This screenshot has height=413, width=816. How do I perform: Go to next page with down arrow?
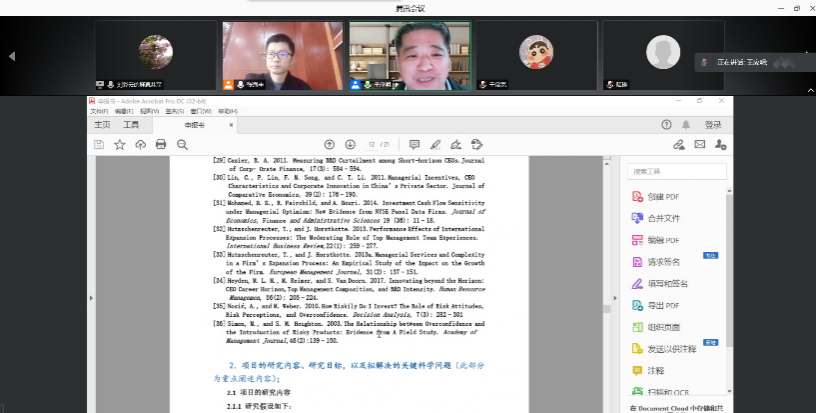(x=350, y=145)
